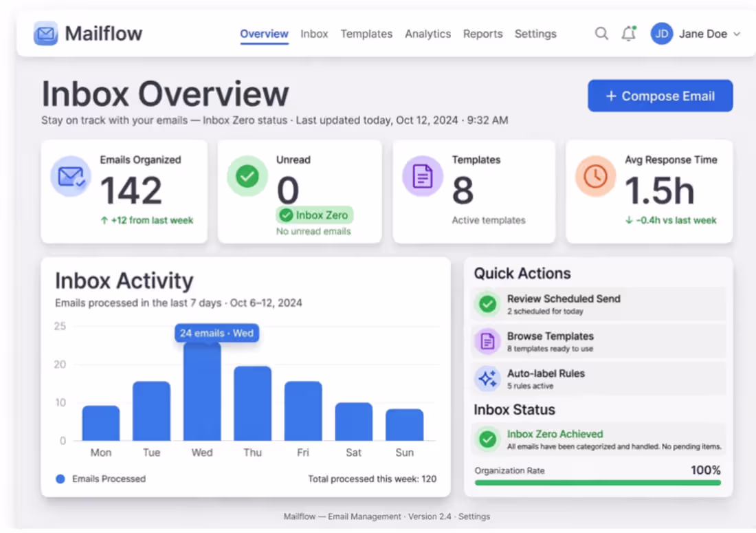Viewport: 756px width, 533px height.
Task: Click the Auto-label Rules sparkle icon
Action: point(487,379)
